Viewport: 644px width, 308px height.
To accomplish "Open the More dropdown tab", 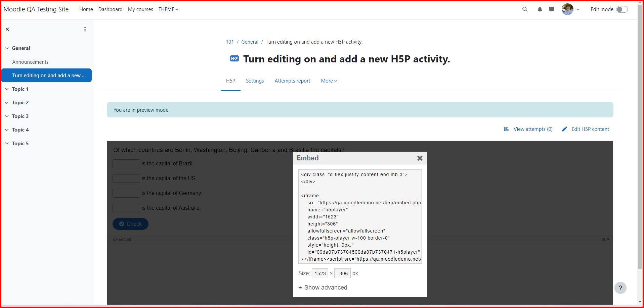I will pyautogui.click(x=329, y=81).
